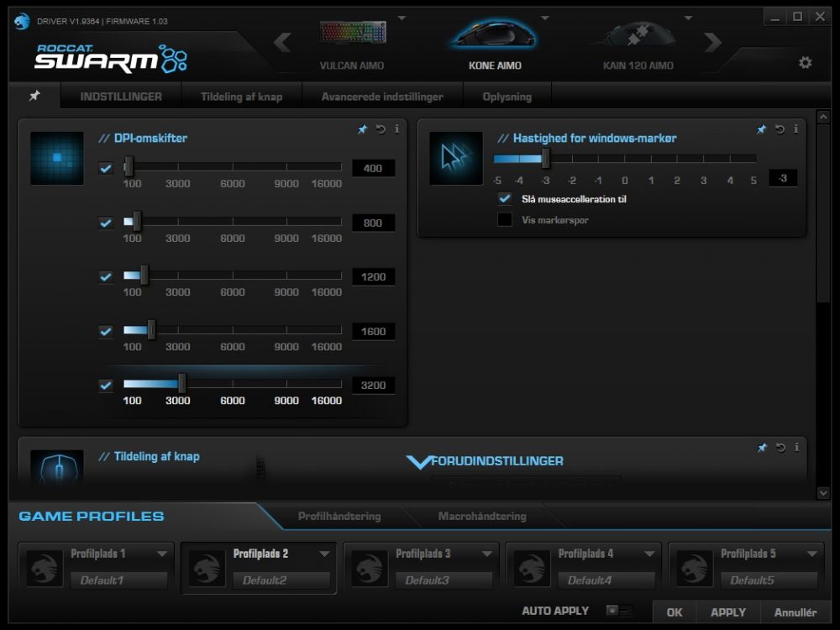
Task: Show info for DPI-omskifter panel
Action: tap(396, 129)
